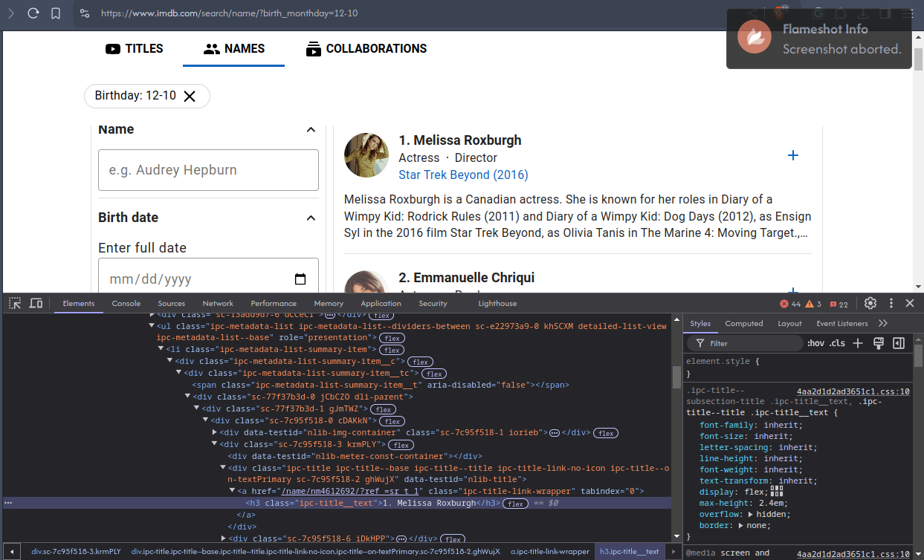The height and width of the screenshot is (560, 924).
Task: Toggle the device emulation toolbar
Action: point(36,303)
